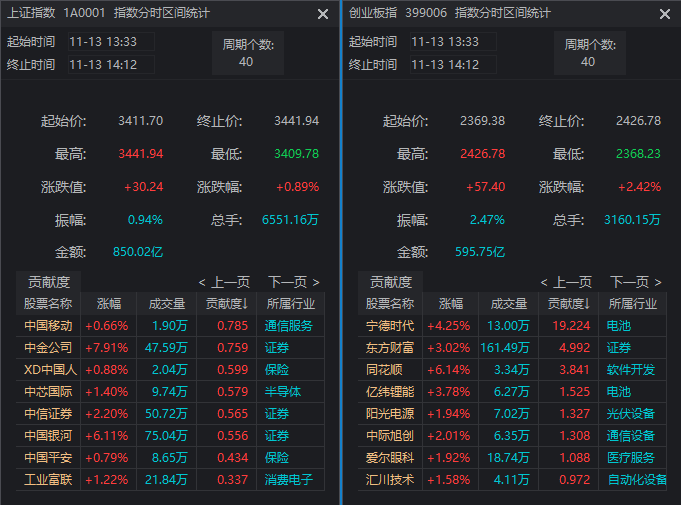Go to next page in left panel
The image size is (681, 505).
coord(294,282)
